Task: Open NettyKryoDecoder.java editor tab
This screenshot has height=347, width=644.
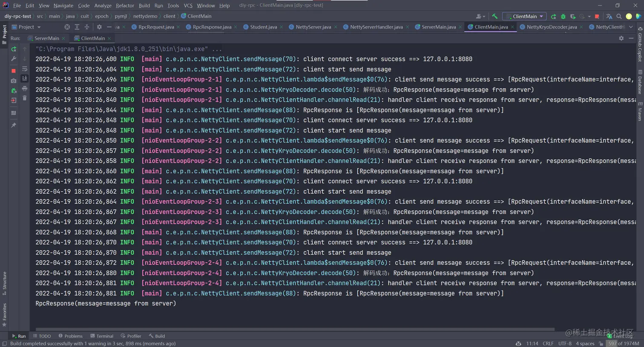Action: [552, 27]
